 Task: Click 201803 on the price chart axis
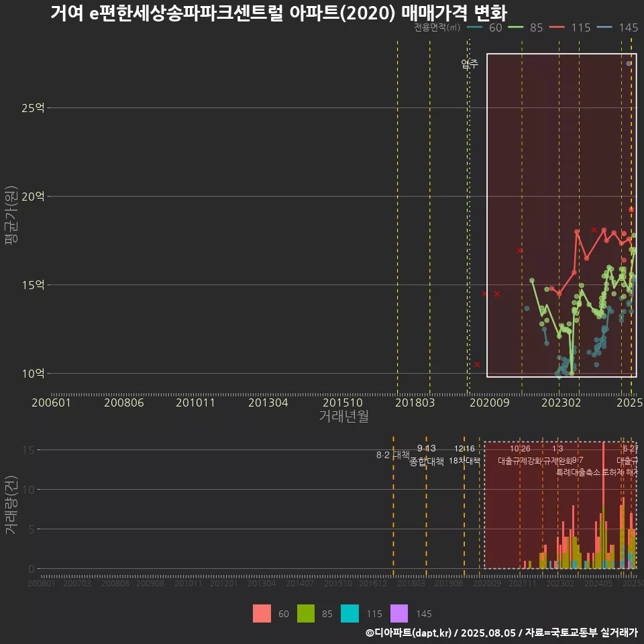[x=415, y=402]
